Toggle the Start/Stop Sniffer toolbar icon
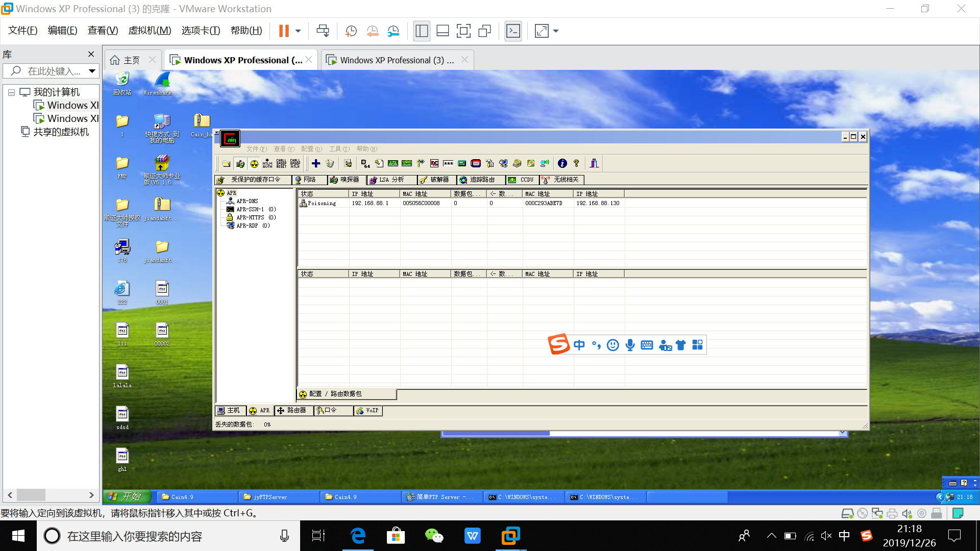This screenshot has height=551, width=980. (x=240, y=164)
